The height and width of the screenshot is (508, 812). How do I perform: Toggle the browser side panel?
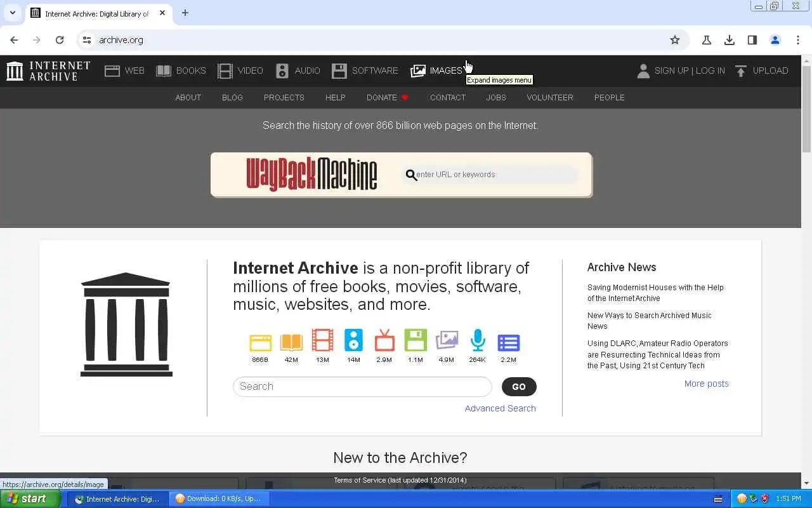click(752, 40)
